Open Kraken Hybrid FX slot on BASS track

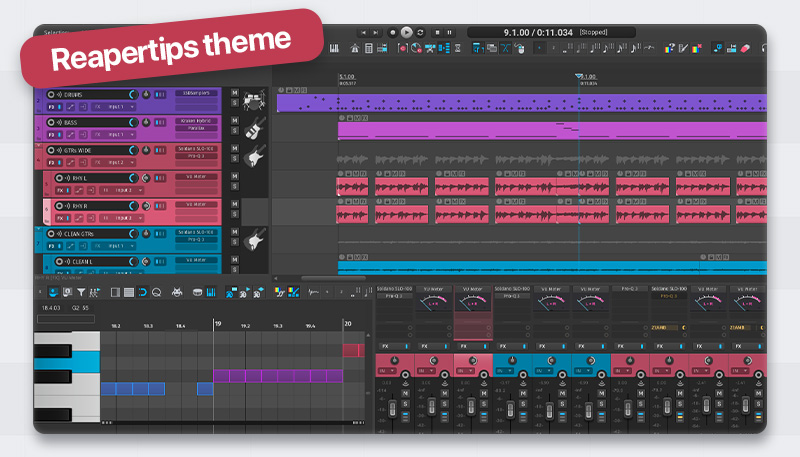pyautogui.click(x=196, y=121)
